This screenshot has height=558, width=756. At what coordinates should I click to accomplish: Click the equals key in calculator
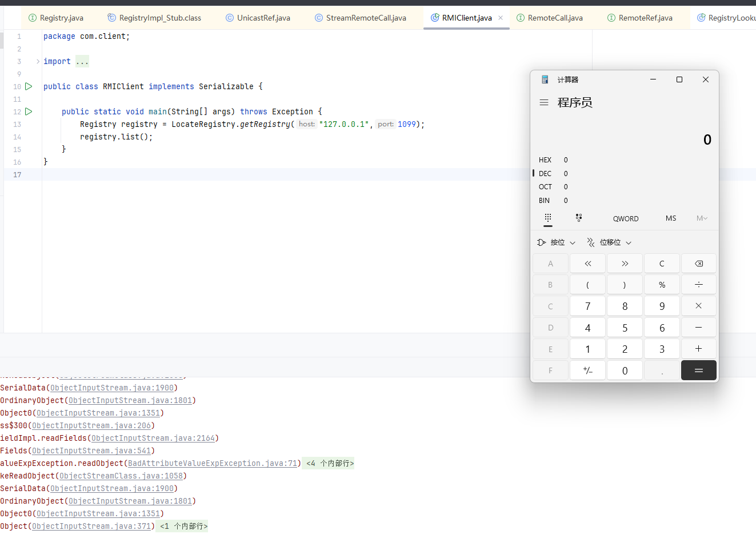[x=698, y=370]
